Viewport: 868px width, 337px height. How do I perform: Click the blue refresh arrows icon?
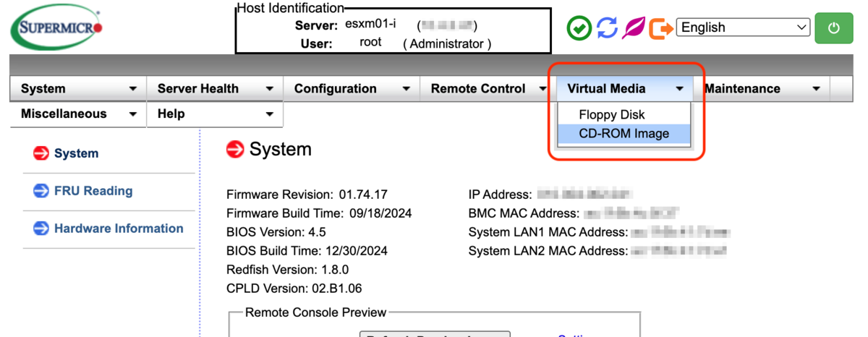pos(608,28)
